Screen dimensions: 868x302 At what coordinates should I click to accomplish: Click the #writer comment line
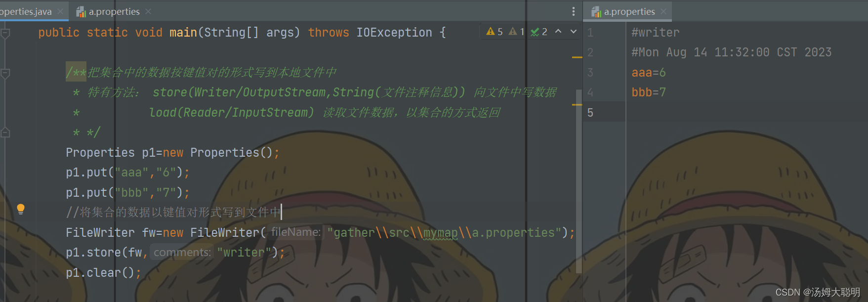click(x=656, y=33)
